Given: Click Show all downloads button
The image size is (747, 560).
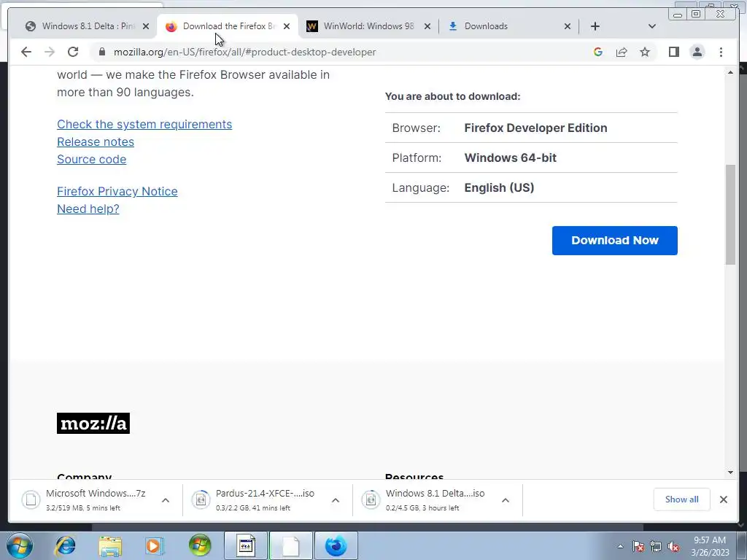Looking at the screenshot, I should click(682, 499).
